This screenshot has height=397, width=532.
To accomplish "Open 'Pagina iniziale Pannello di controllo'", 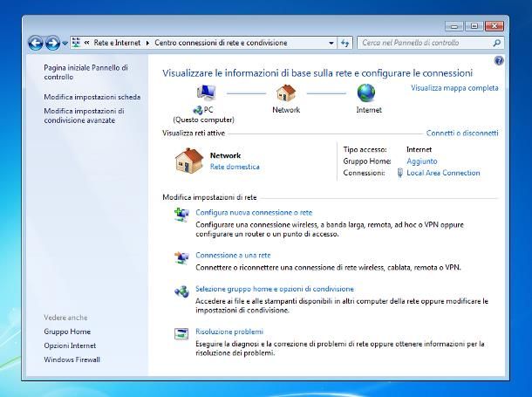I will pos(85,72).
